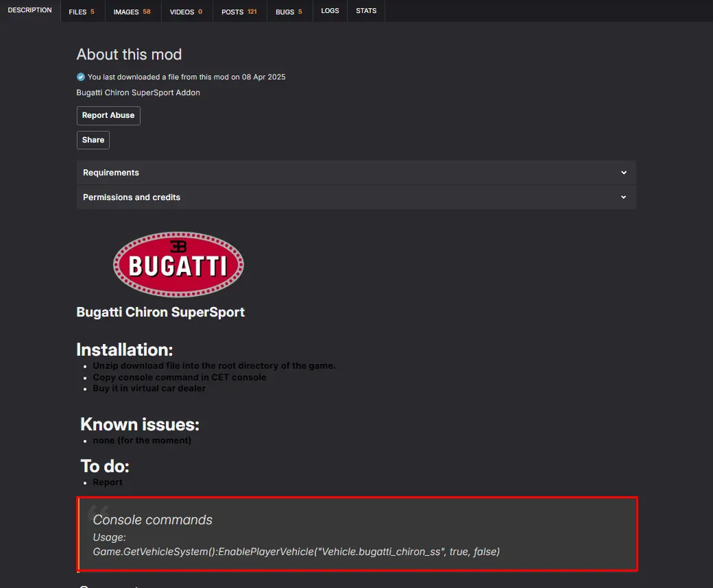Click 'none (for the moment)' entry

click(x=142, y=441)
